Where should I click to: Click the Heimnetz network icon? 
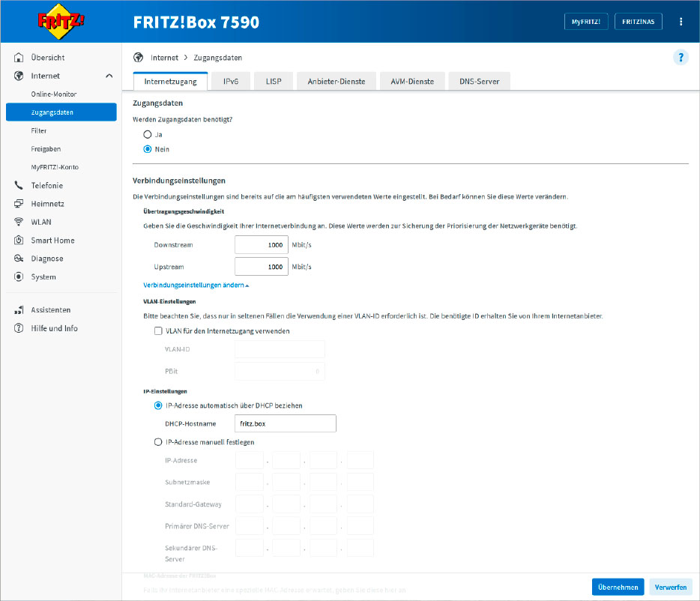click(x=19, y=204)
